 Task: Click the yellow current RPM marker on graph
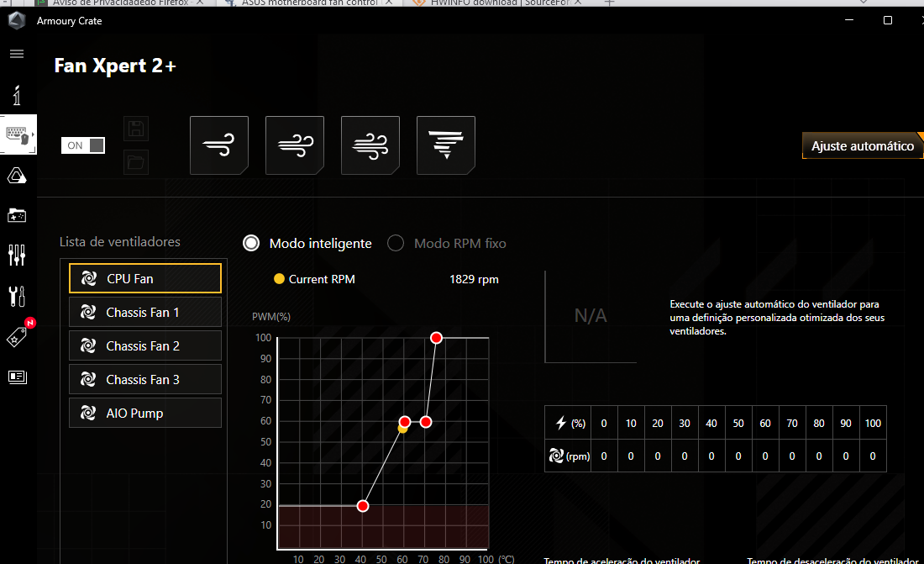402,430
